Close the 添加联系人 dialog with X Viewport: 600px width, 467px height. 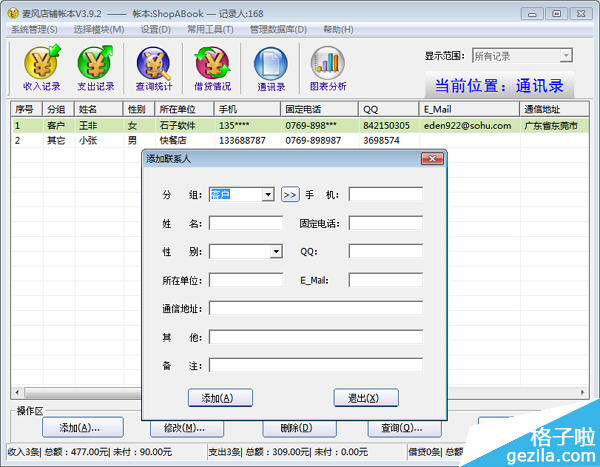click(x=431, y=158)
